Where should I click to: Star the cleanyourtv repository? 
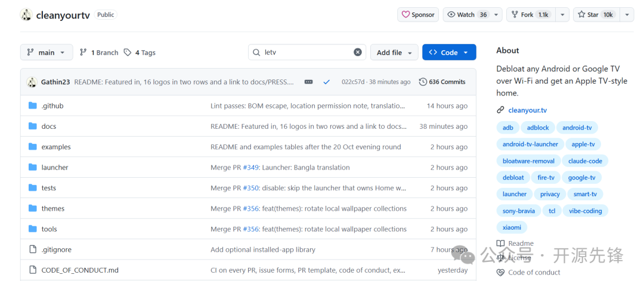coord(596,15)
